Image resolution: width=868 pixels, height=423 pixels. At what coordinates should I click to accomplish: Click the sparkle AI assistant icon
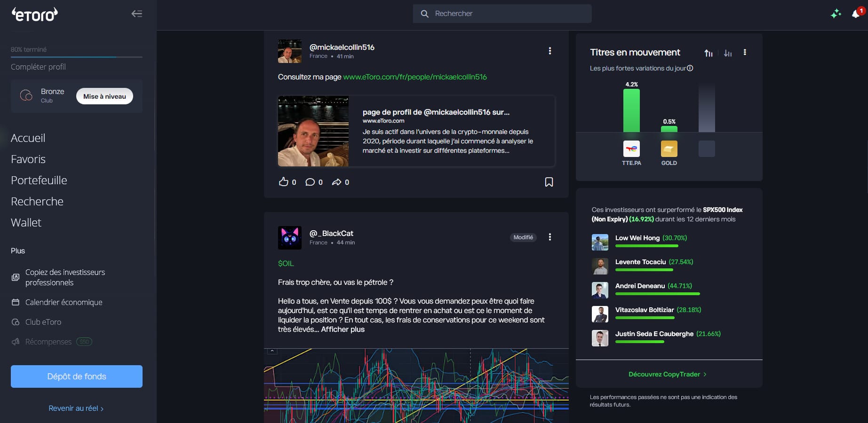[x=836, y=14]
